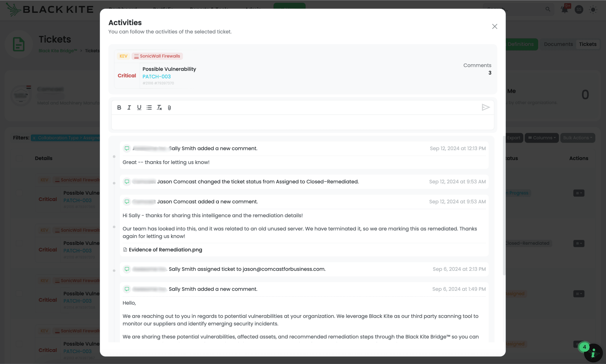This screenshot has height=364, width=606.
Task: Switch to the Documents tab
Action: (x=558, y=44)
